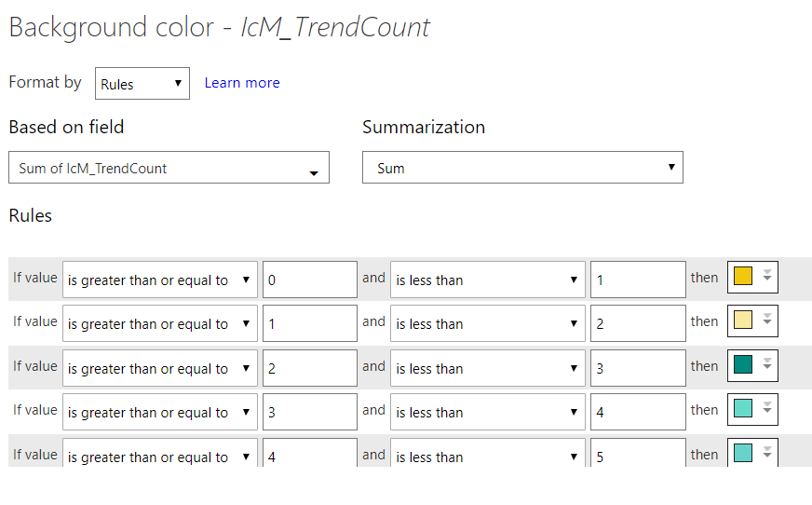Screen dimensions: 812x505
Task: Click min value field of the 3-to-4 rule
Action: click(x=310, y=412)
